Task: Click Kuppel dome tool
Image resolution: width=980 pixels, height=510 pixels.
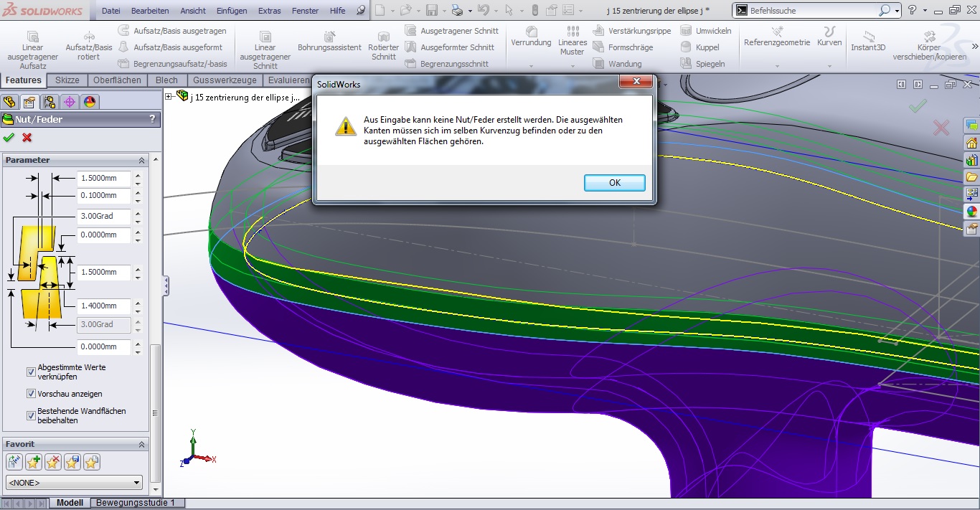Action: [x=699, y=47]
